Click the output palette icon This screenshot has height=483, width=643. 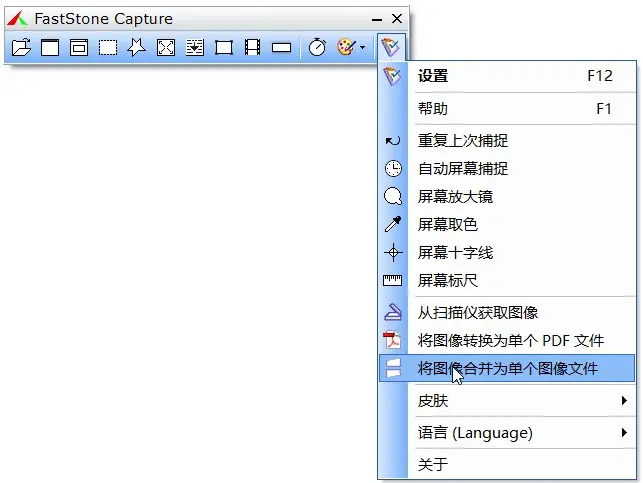(347, 47)
